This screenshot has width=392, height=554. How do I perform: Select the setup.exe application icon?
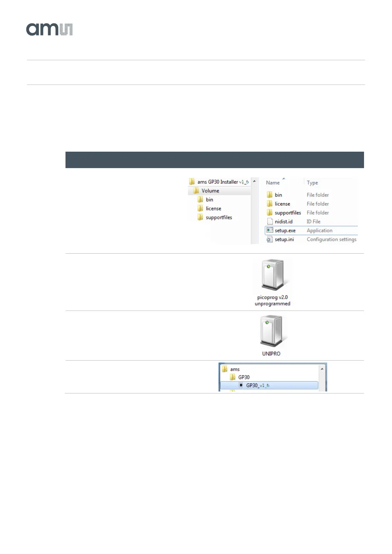click(270, 230)
